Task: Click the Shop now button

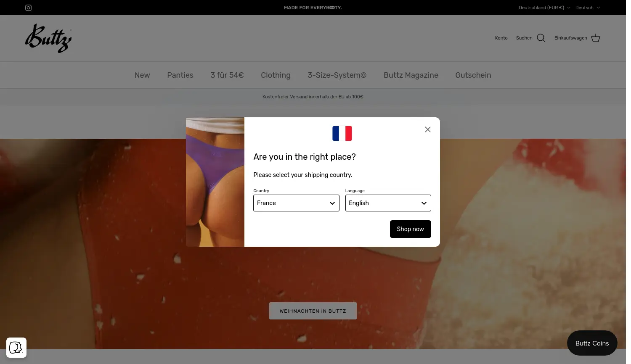Action: pyautogui.click(x=410, y=229)
